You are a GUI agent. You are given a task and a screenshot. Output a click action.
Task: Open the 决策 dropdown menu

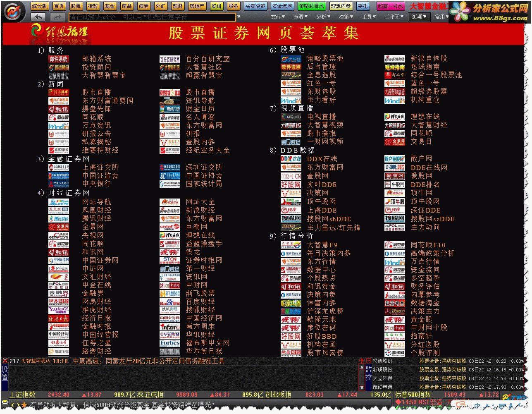click(346, 17)
